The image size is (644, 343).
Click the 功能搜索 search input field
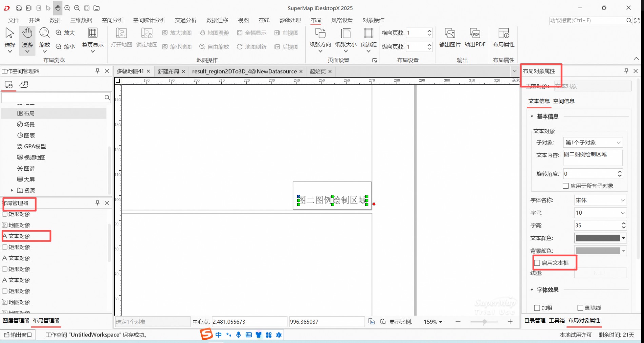coord(587,21)
